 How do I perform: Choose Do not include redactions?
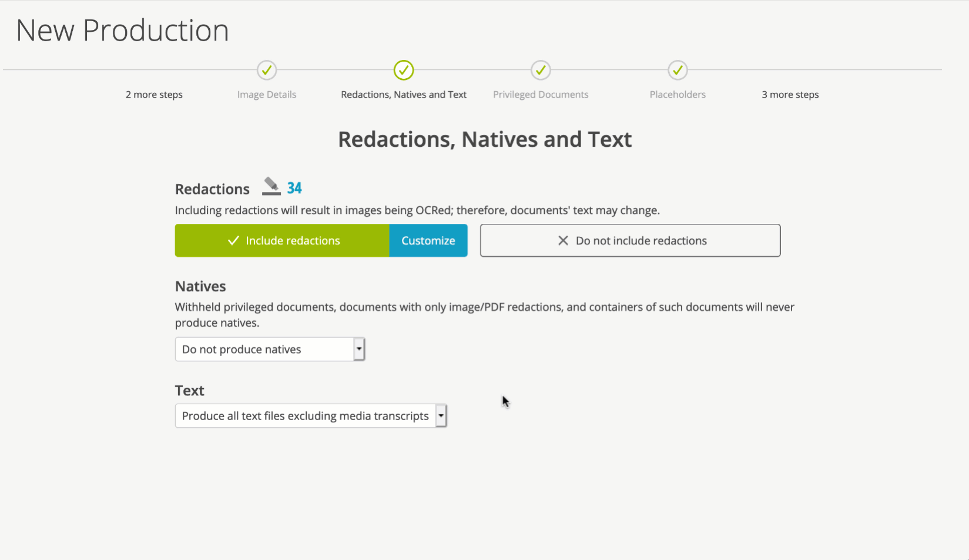coord(630,240)
